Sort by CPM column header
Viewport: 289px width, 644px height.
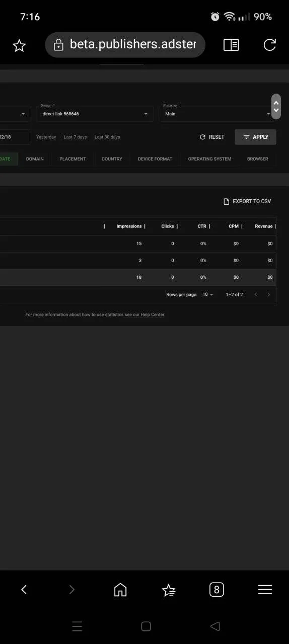click(234, 226)
